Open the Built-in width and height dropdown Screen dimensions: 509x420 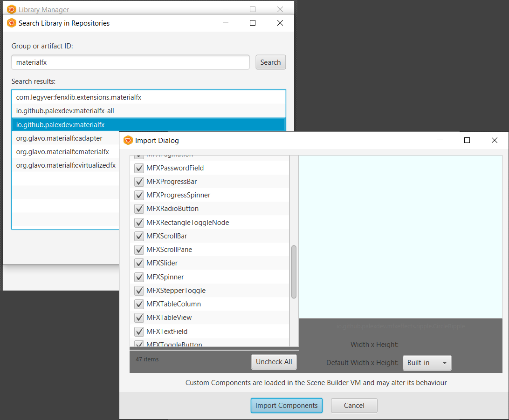point(427,363)
